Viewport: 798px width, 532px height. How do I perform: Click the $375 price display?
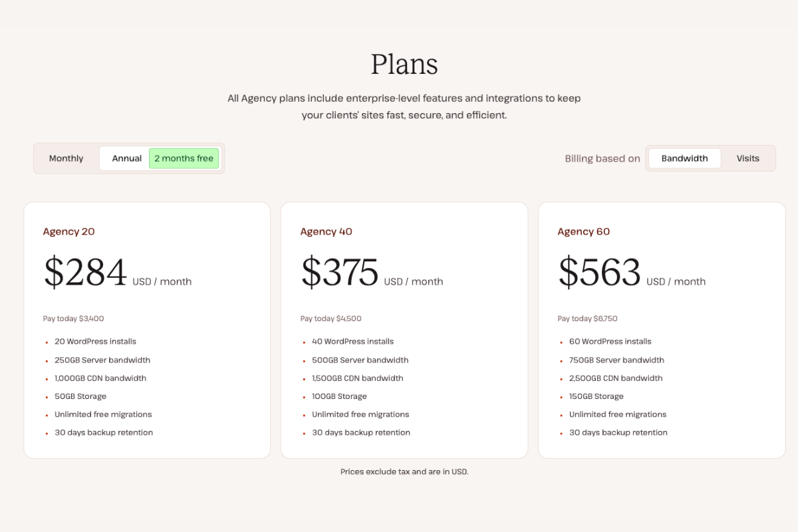coord(339,273)
